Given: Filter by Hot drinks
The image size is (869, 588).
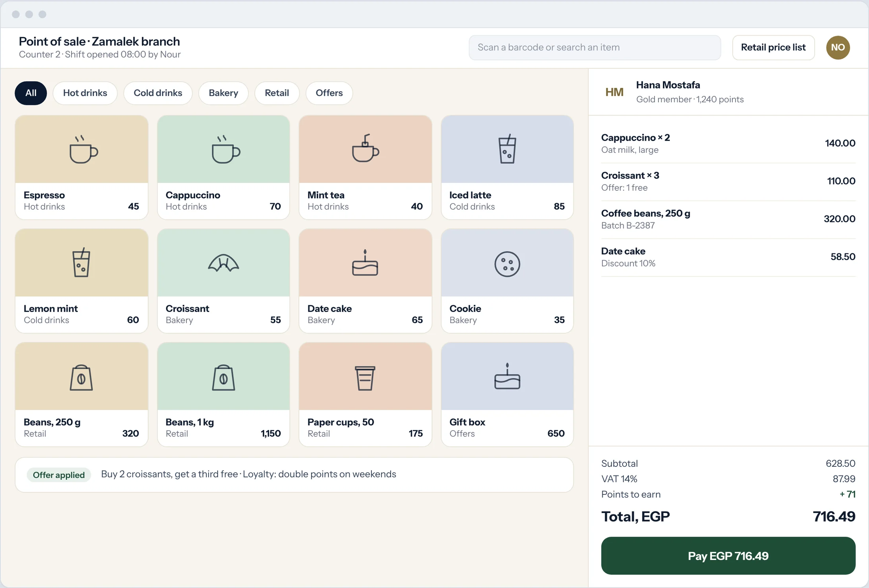Looking at the screenshot, I should [x=85, y=93].
